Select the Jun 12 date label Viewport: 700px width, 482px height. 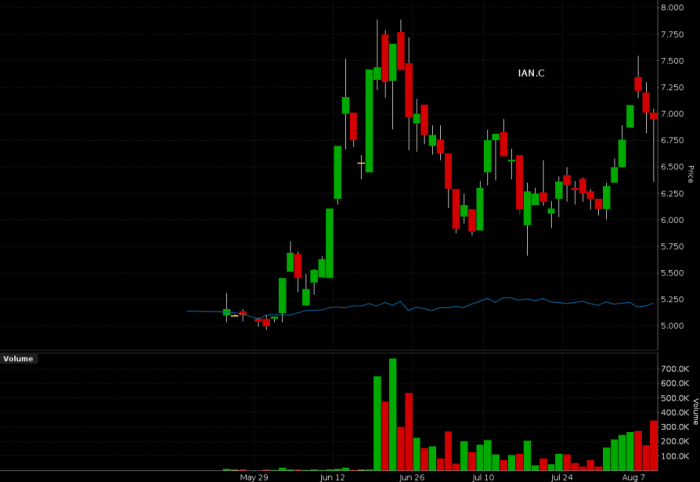tap(333, 478)
